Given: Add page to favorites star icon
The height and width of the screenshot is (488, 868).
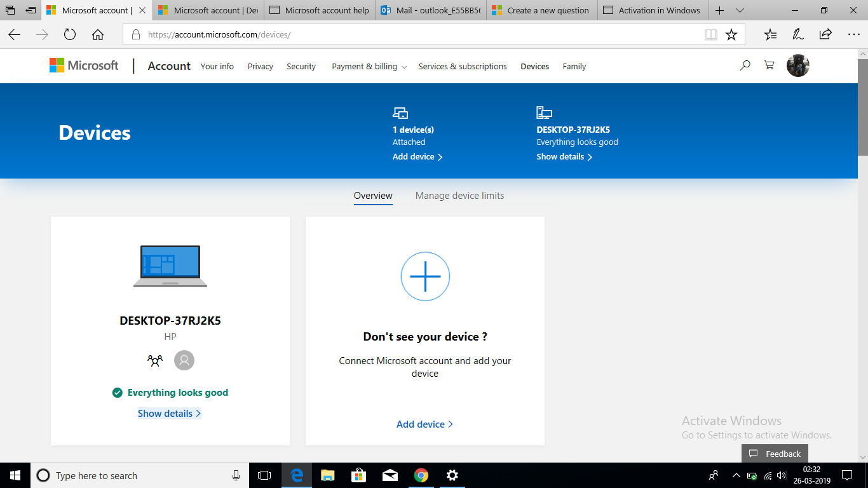Looking at the screenshot, I should tap(731, 35).
